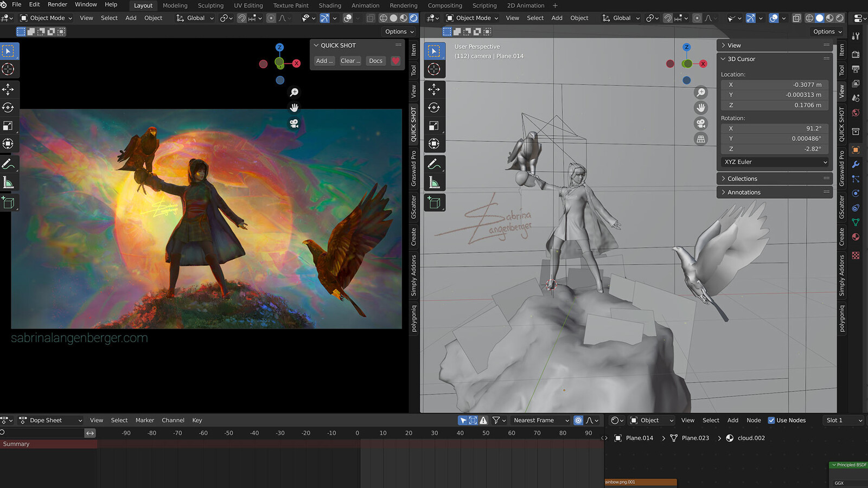Screen dimensions: 868x488
Task: Toggle Only Show Selected in Dope Sheet
Action: pos(463,420)
